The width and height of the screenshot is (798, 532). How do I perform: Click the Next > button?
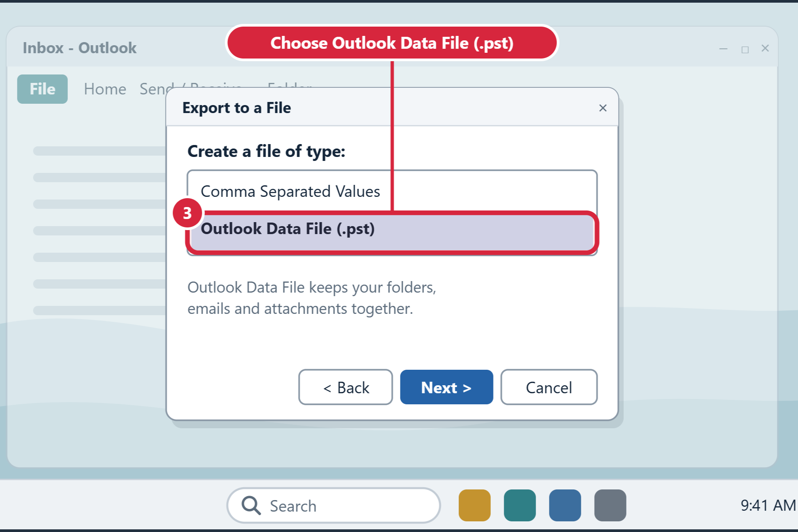click(x=446, y=387)
